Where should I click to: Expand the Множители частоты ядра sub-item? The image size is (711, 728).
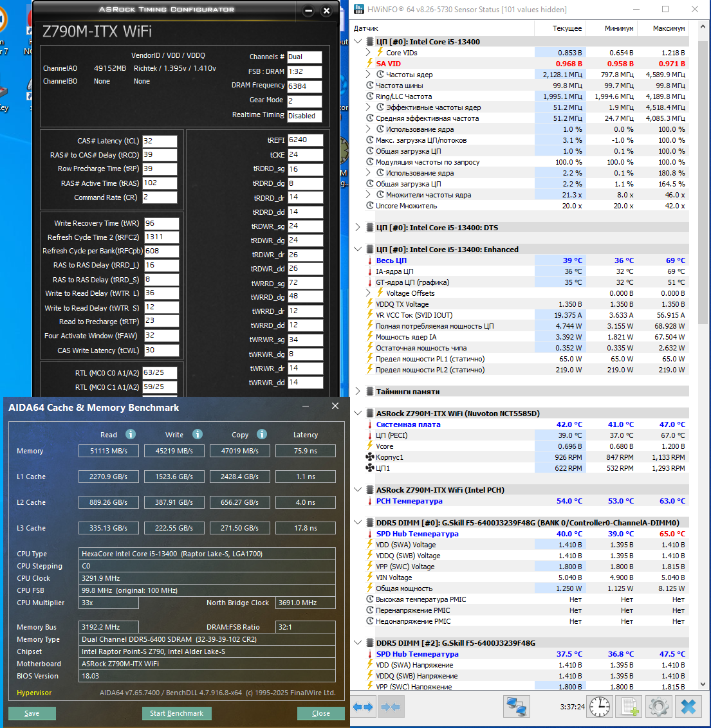coord(368,194)
